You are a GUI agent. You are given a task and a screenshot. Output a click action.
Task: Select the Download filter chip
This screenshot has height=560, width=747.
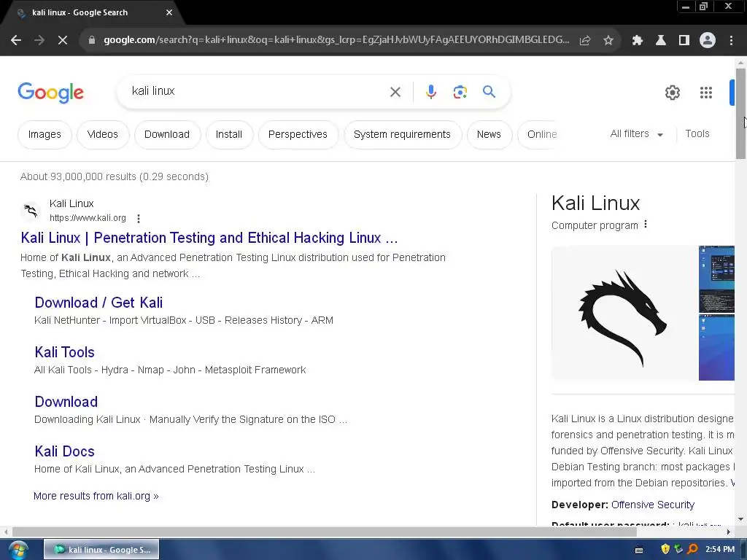167,135
